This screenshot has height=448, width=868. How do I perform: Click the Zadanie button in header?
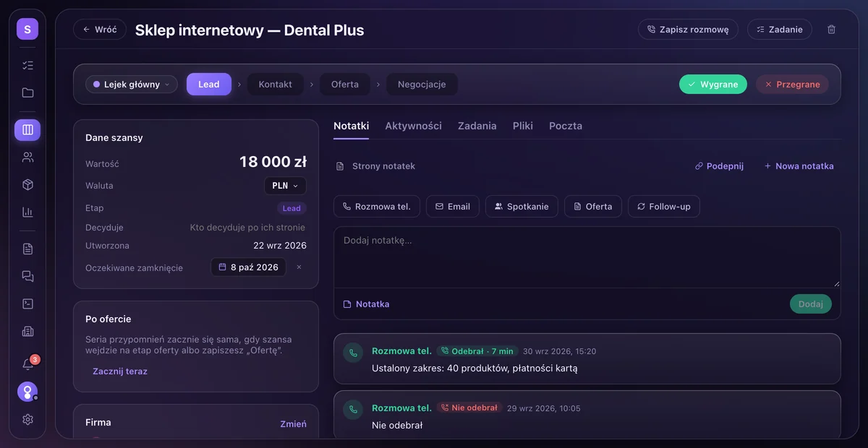780,30
